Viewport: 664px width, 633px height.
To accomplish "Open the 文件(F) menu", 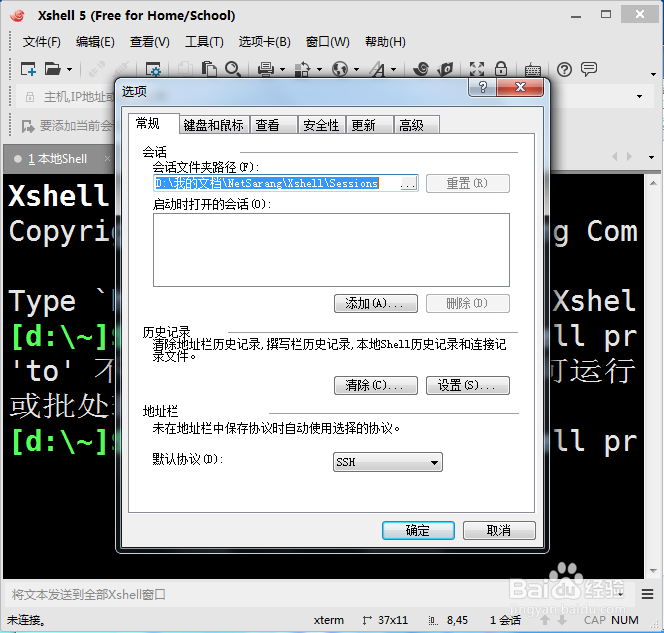I will pos(42,42).
